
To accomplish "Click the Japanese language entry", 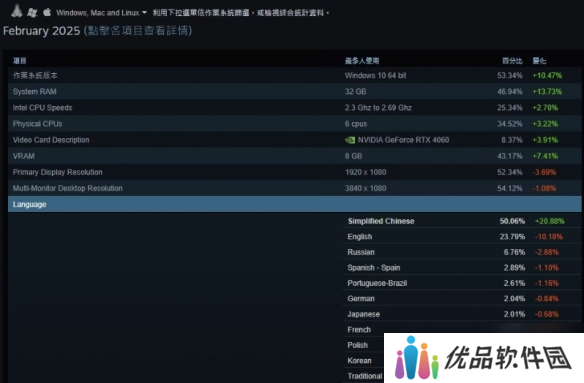I will [x=364, y=314].
